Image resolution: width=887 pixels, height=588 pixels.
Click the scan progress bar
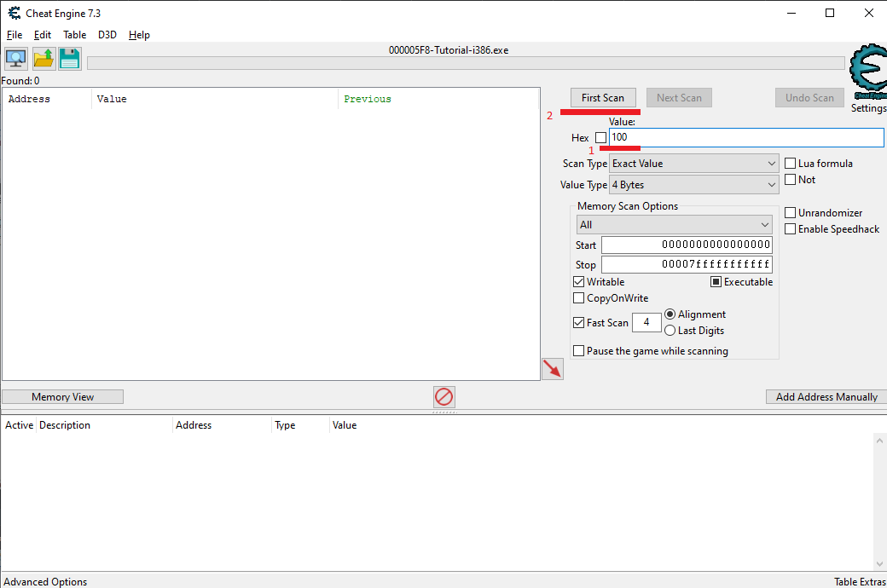coord(466,63)
